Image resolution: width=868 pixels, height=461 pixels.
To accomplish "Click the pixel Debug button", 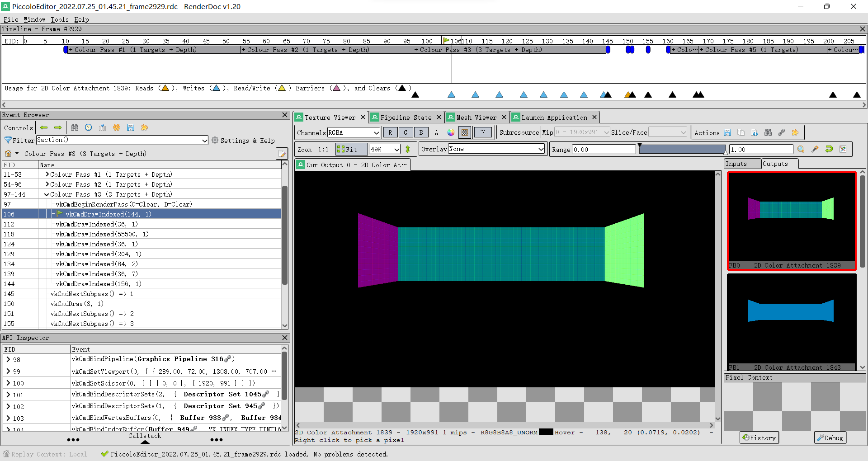I will coord(830,437).
